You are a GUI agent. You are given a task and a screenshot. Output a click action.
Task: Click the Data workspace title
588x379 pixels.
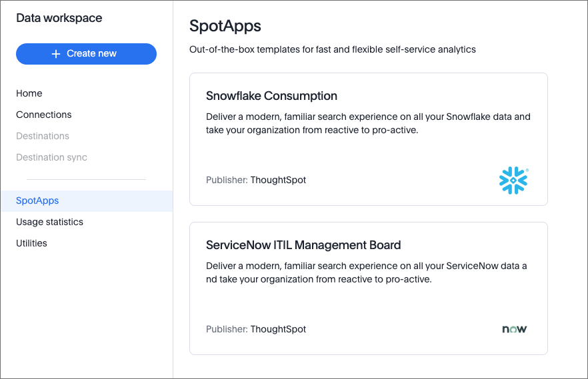tap(59, 18)
